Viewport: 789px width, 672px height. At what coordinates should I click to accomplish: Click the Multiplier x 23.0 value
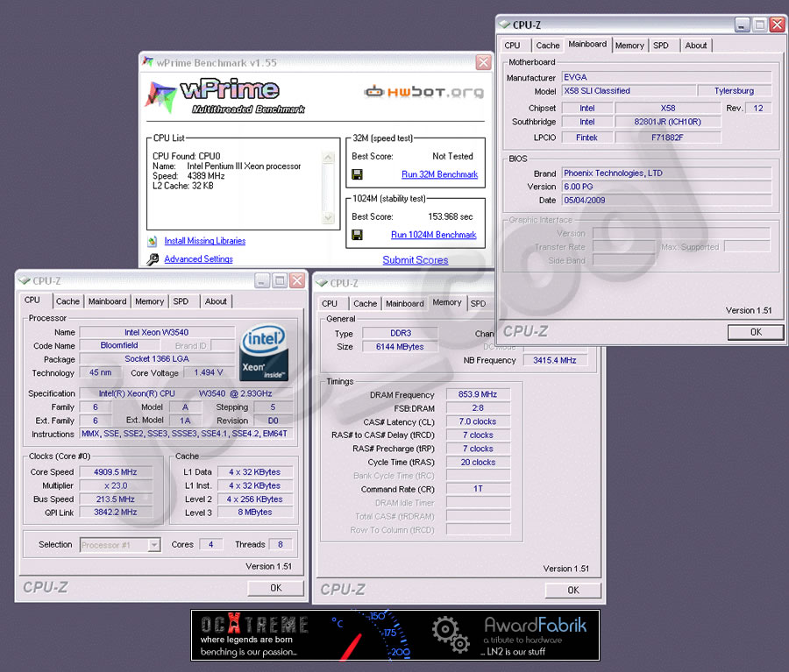[x=115, y=486]
